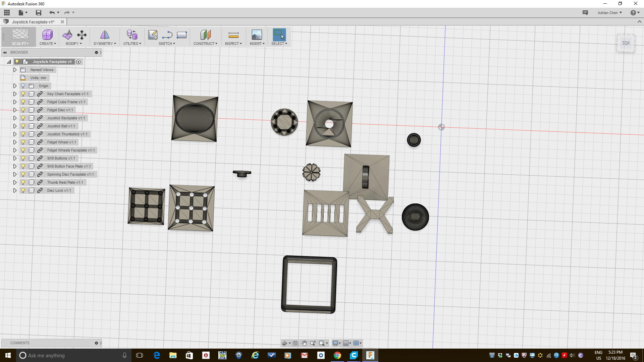Screen dimensions: 644x362
Task: Click the TOP face of the ViewCube
Action: click(626, 43)
